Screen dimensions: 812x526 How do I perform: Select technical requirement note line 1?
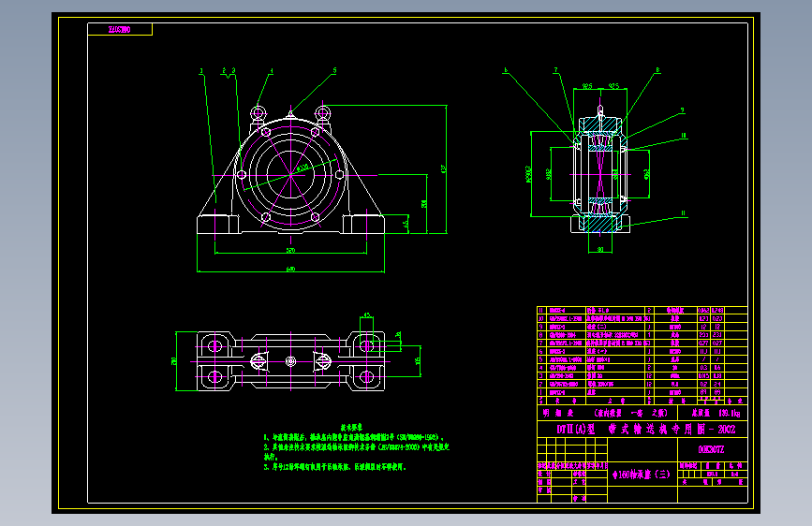click(x=353, y=437)
